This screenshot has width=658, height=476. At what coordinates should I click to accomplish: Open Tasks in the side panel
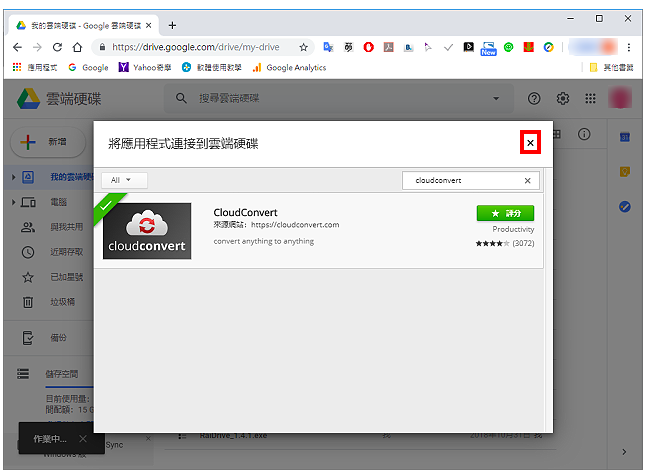point(624,207)
